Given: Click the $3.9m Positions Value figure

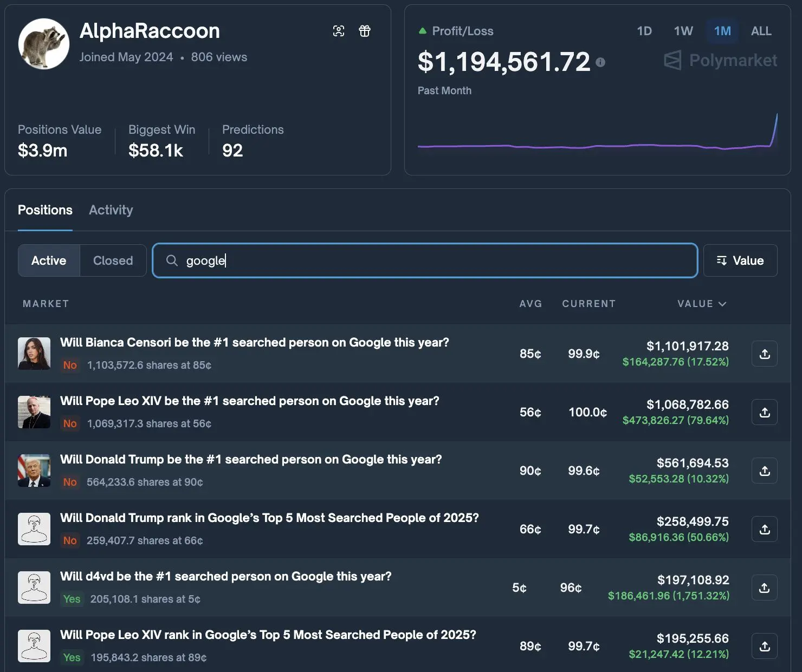Looking at the screenshot, I should click(43, 151).
